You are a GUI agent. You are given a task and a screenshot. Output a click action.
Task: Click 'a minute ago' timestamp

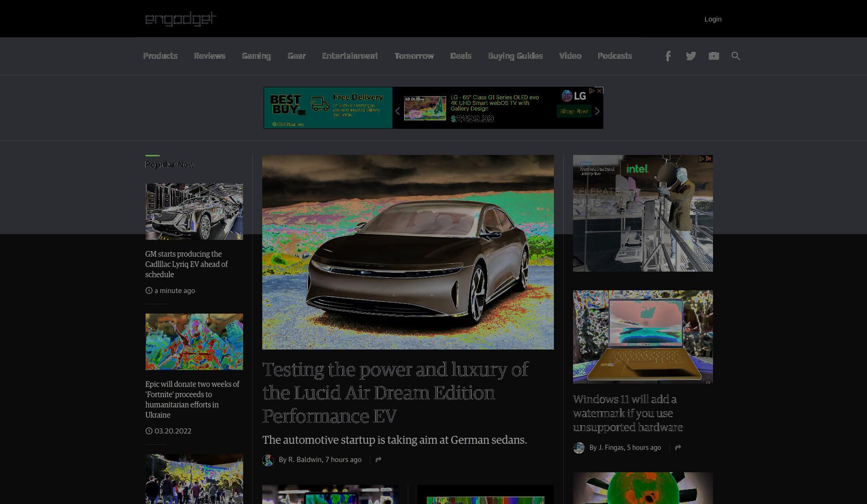tap(175, 291)
